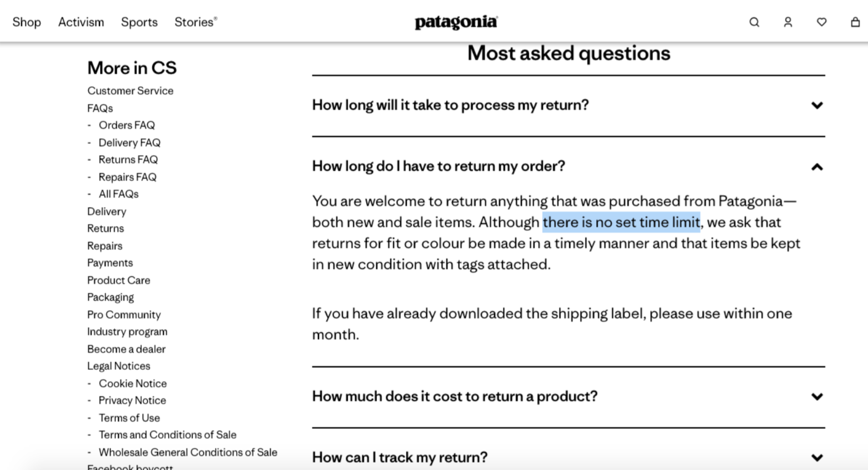Expand 'How can I track my return?' chevron
The width and height of the screenshot is (868, 470).
pos(817,458)
